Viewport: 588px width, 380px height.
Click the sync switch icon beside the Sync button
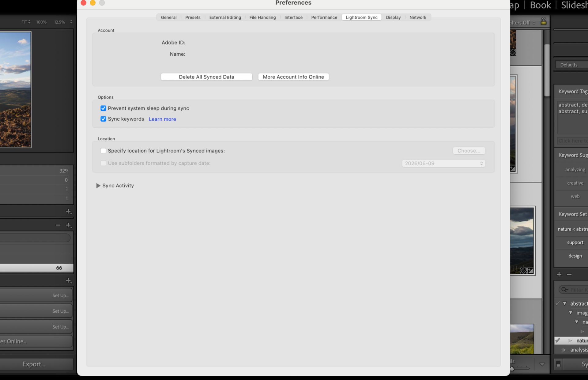tap(558, 364)
